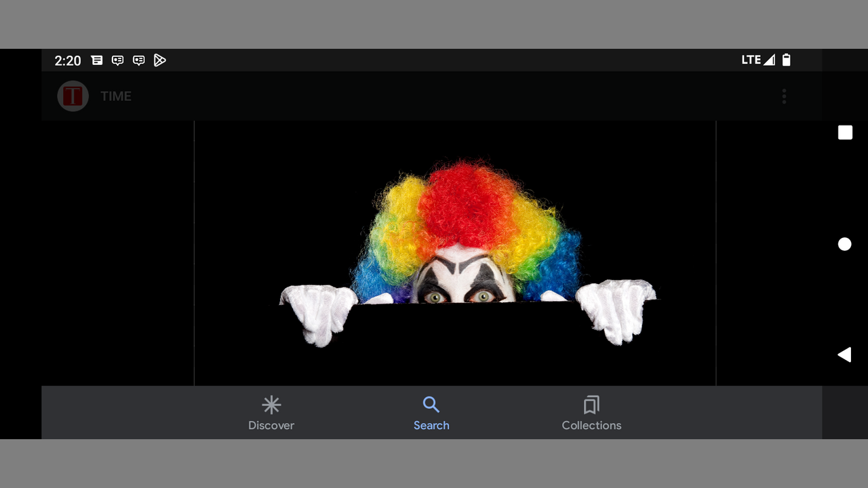
Task: Tap the Collections bookmark icon
Action: [591, 405]
